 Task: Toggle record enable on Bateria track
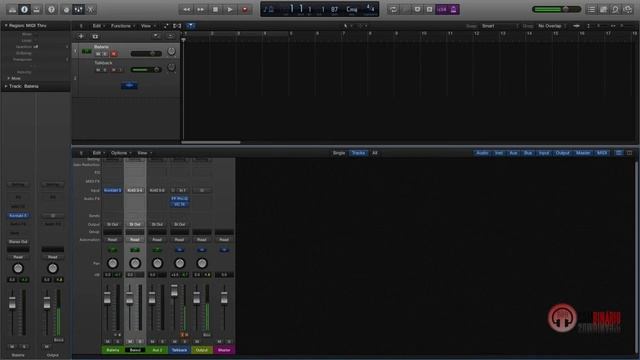[114, 54]
